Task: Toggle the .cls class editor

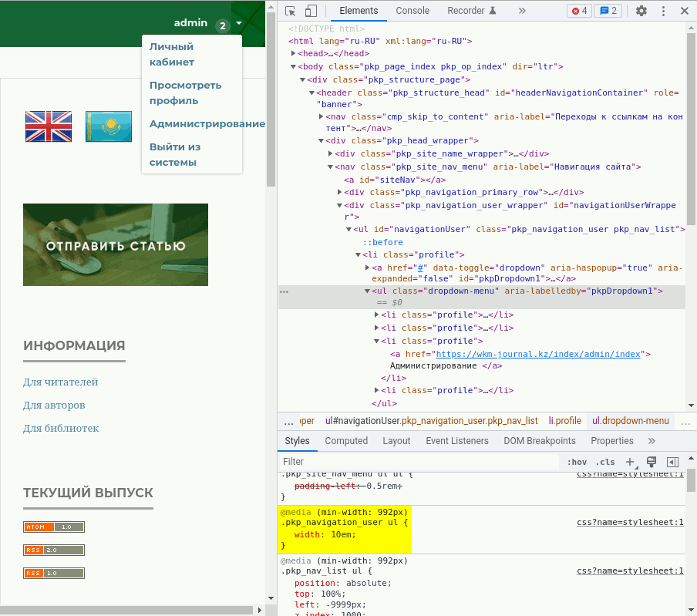Action: tap(604, 462)
